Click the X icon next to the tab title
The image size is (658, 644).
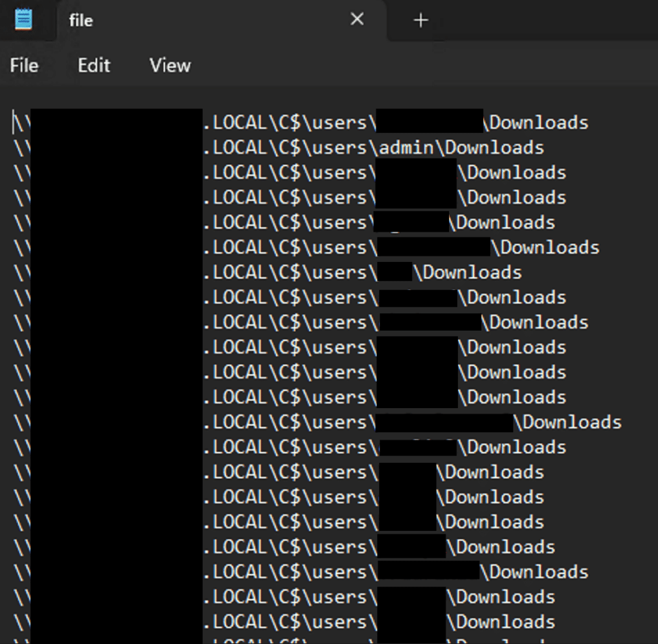tap(357, 20)
